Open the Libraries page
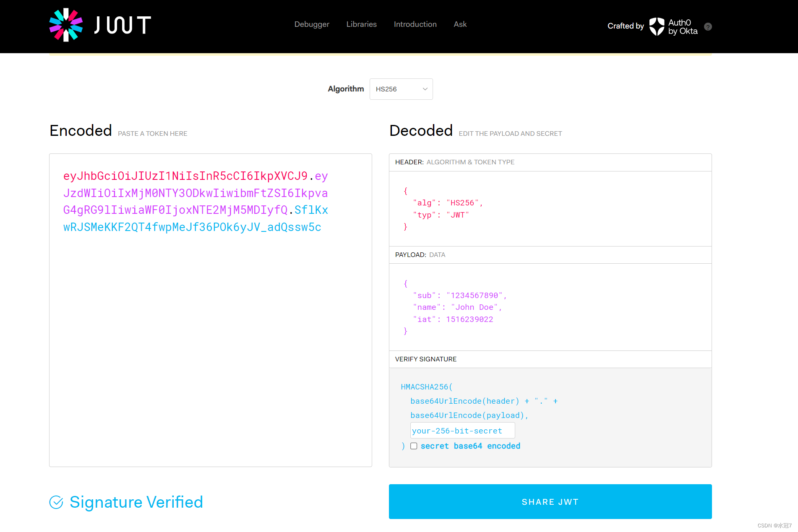 [361, 24]
